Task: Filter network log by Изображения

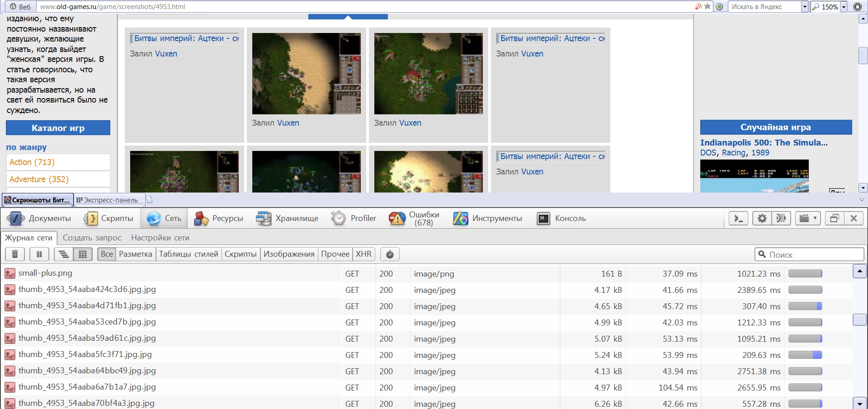Action: (289, 254)
